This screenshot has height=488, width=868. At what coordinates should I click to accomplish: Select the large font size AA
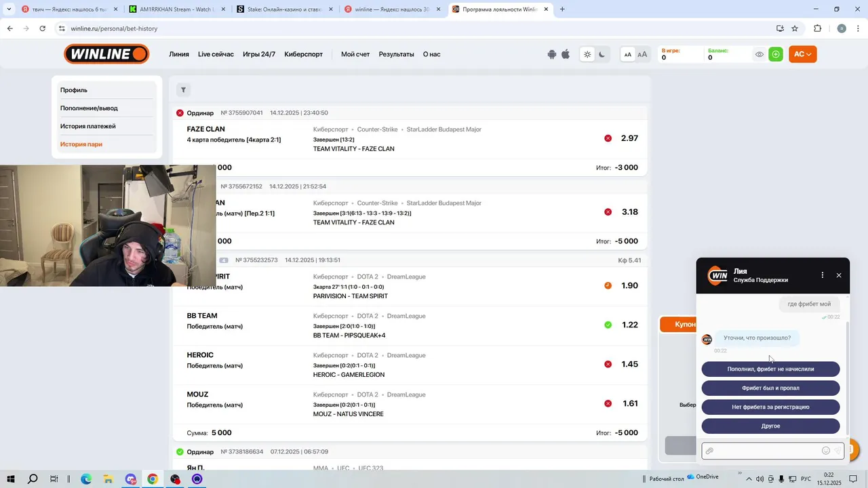pos(642,55)
